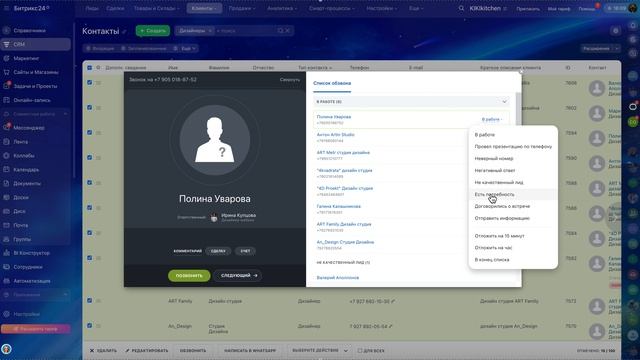The image size is (640, 360).
Task: Uncheck checkbox of An_Design row
Action: 89,326
